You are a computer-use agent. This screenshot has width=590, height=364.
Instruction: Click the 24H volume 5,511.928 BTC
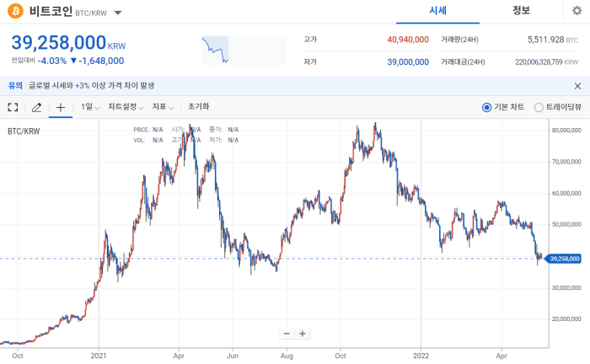tap(552, 40)
